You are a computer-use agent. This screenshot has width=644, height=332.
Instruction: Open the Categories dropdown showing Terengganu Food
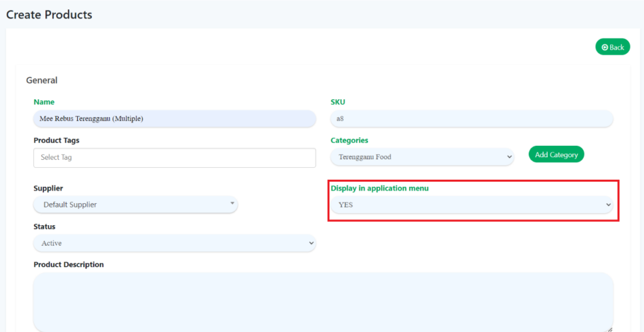(422, 157)
